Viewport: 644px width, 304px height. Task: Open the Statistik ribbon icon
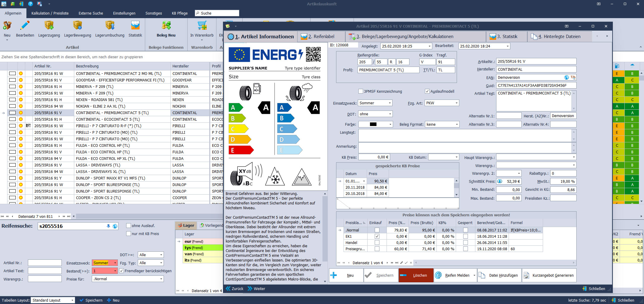pyautogui.click(x=135, y=26)
